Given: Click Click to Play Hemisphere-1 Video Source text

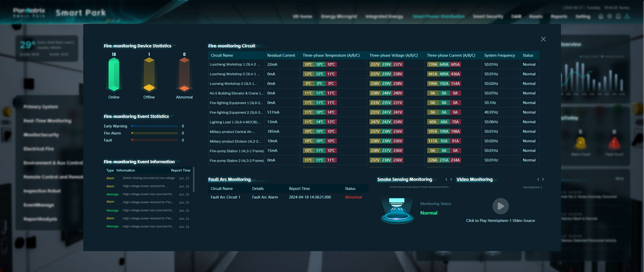Looking at the screenshot, I should [500, 221].
